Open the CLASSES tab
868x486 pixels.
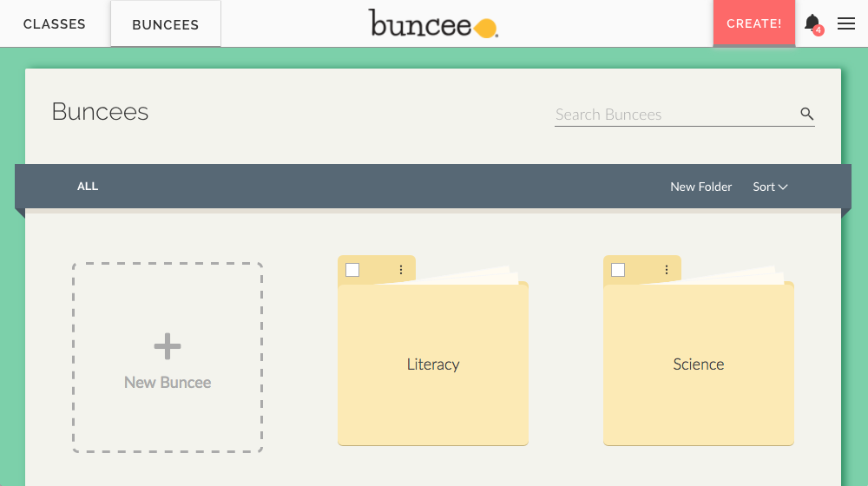click(54, 24)
